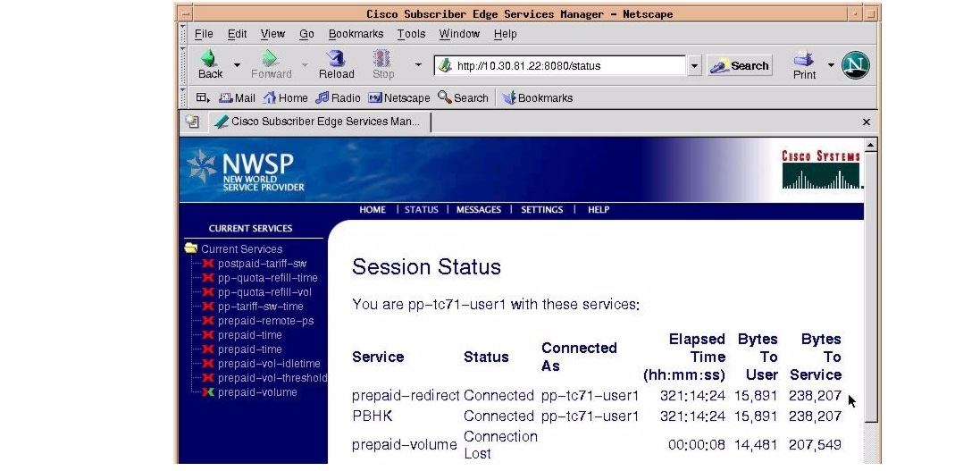Open Bookmarks in personal toolbar

[537, 97]
